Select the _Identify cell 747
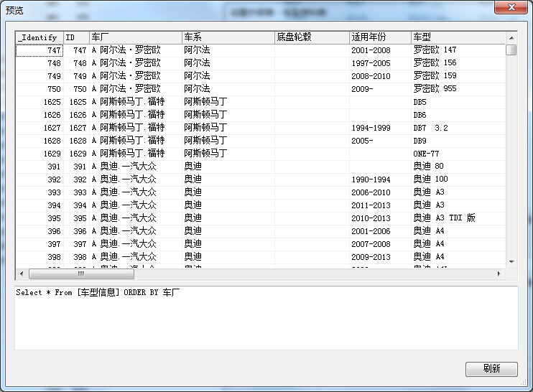533x392 pixels. [40, 50]
